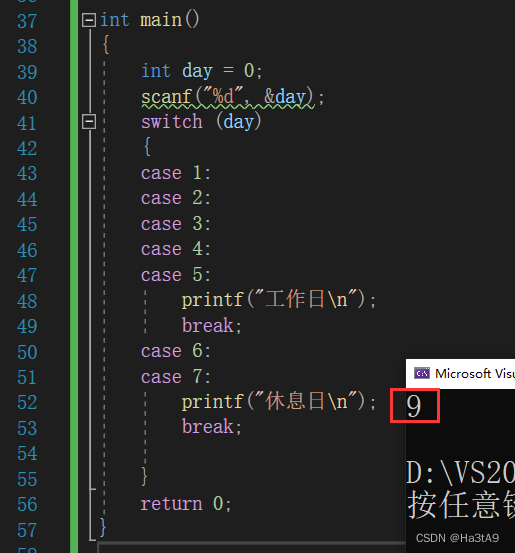This screenshot has height=553, width=515.
Task: Click the 'case 7:' label
Action: [176, 376]
